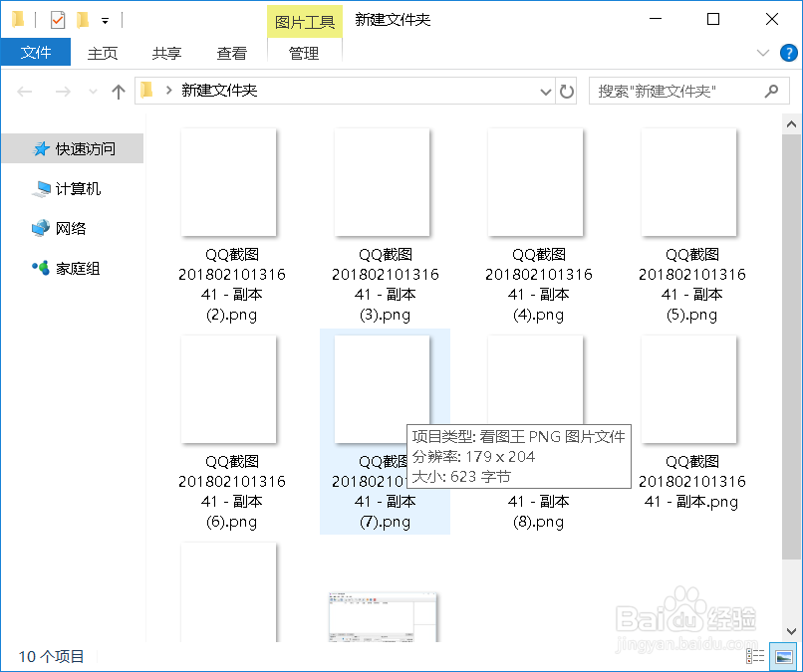The height and width of the screenshot is (672, 803).
Task: Switch to details view layout
Action: [755, 656]
